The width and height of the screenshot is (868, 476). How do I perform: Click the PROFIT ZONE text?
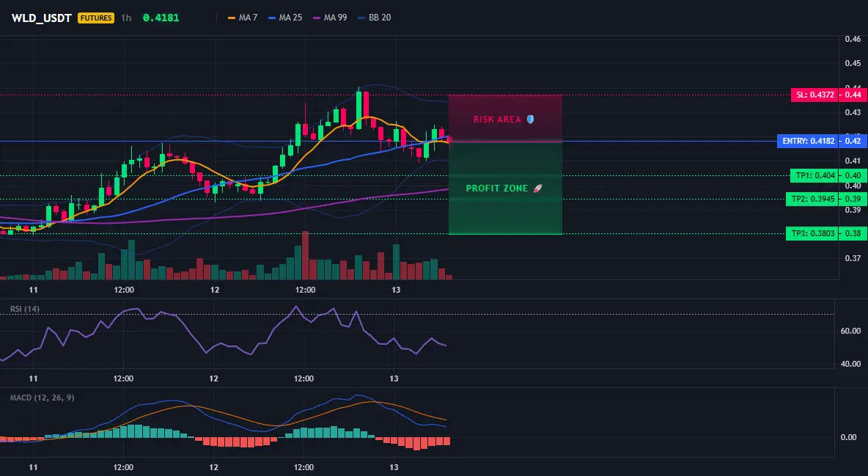[x=496, y=188]
